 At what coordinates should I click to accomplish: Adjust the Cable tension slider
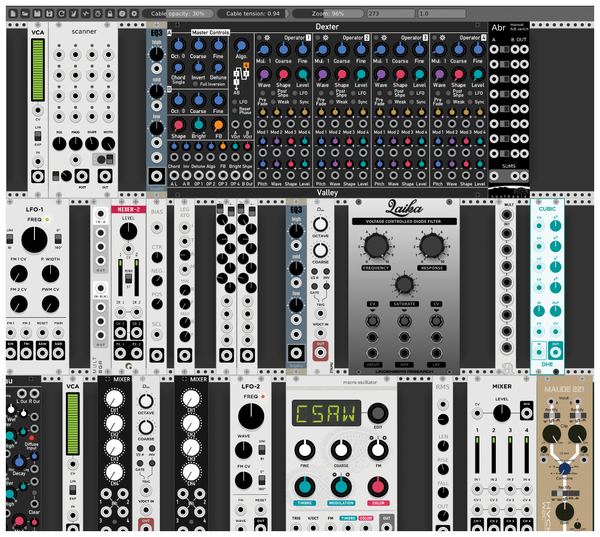tap(253, 13)
